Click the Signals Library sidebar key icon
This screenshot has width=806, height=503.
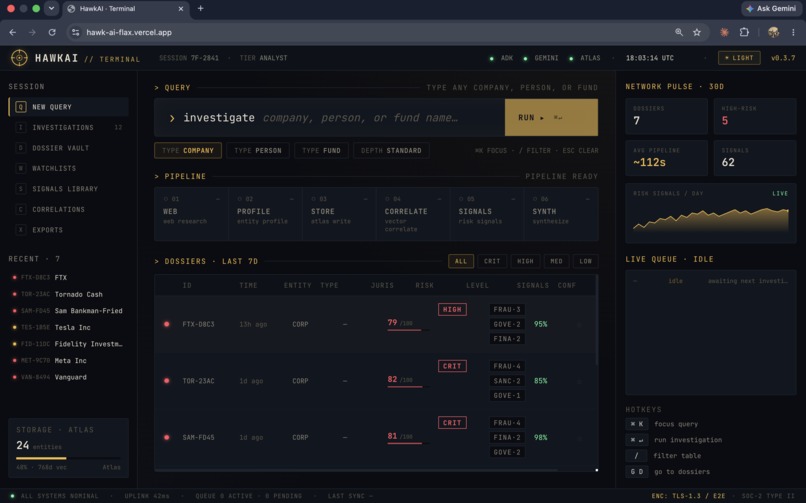coord(21,189)
